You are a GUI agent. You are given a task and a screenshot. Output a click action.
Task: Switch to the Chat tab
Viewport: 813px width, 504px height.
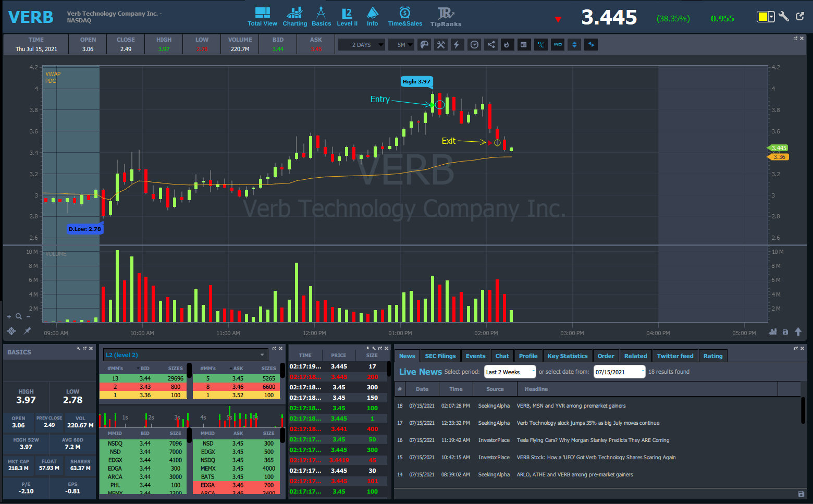click(502, 356)
